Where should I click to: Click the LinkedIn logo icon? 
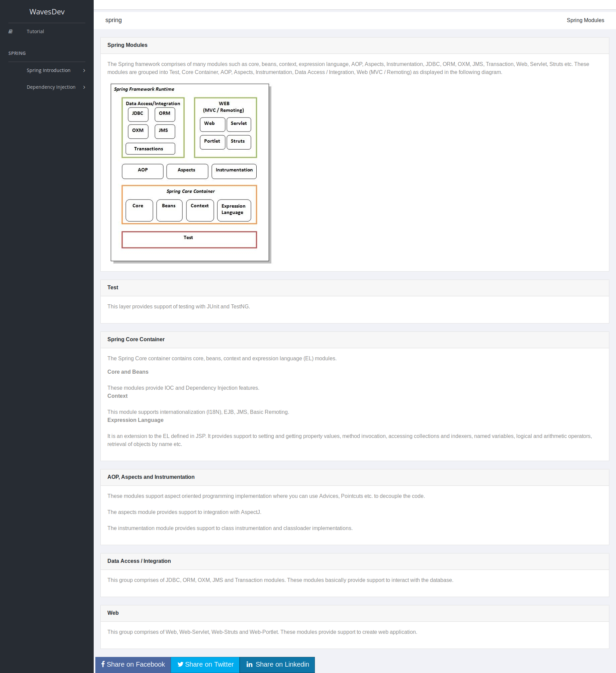pyautogui.click(x=250, y=664)
